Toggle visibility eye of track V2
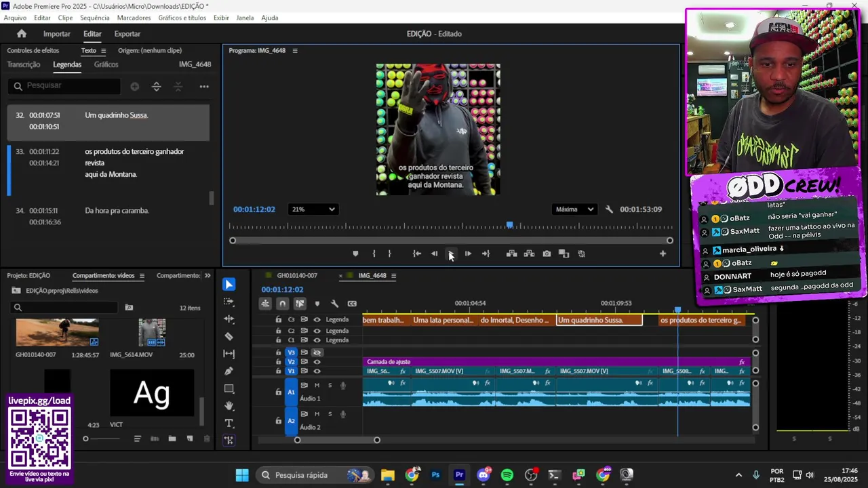 [x=317, y=362]
